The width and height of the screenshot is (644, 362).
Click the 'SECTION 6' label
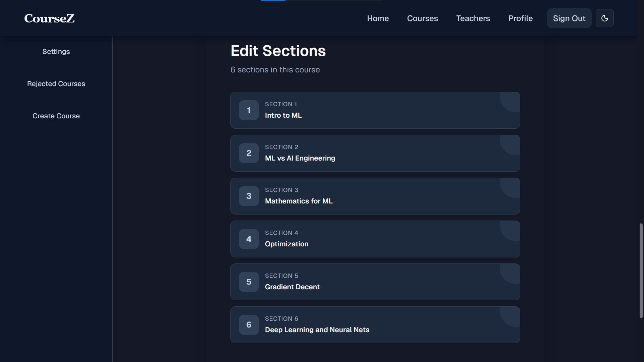281,319
